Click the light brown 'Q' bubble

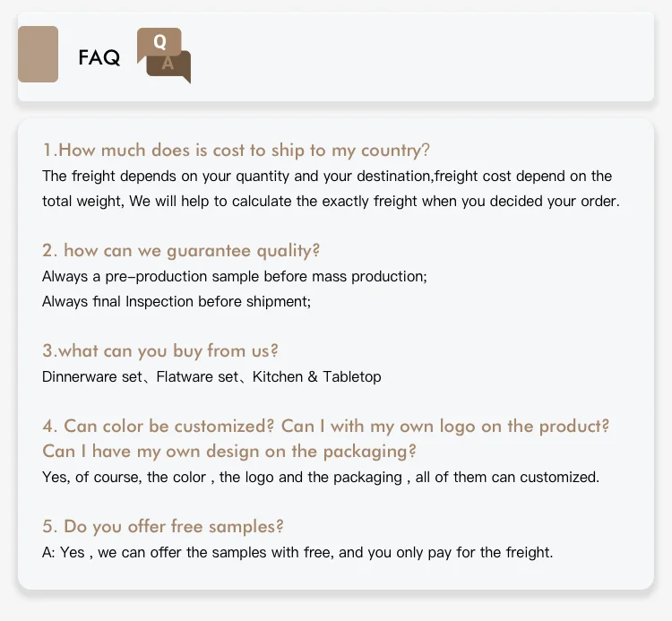(x=159, y=41)
